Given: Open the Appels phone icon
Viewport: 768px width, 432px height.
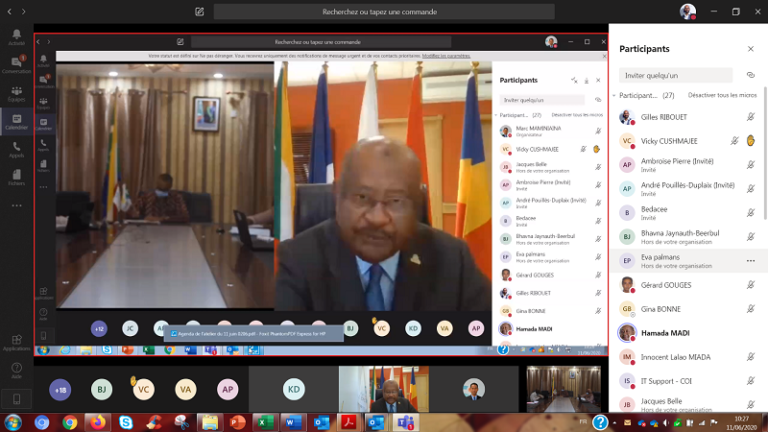Looking at the screenshot, I should point(16,149).
